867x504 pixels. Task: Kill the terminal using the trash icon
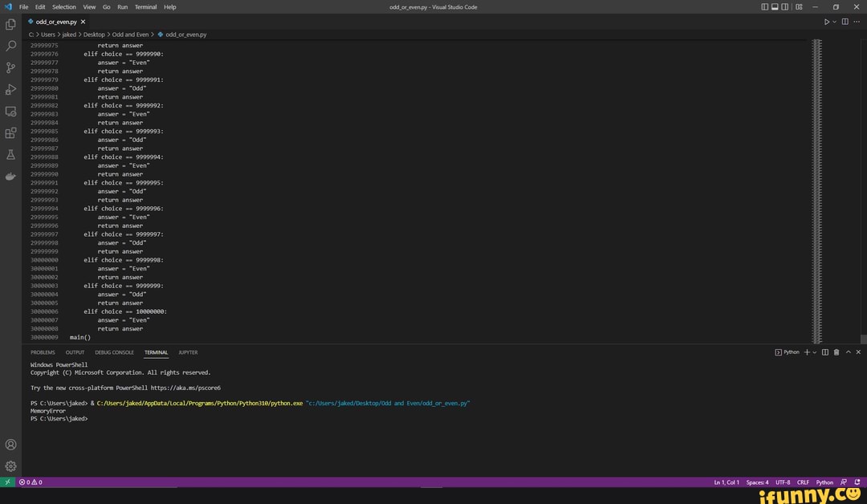(x=836, y=352)
